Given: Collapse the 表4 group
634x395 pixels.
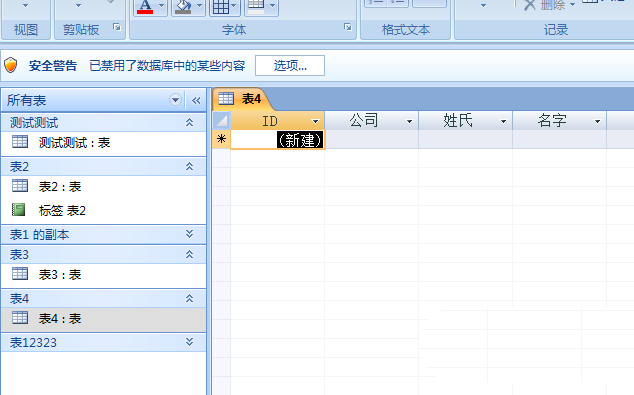Looking at the screenshot, I should pos(189,298).
